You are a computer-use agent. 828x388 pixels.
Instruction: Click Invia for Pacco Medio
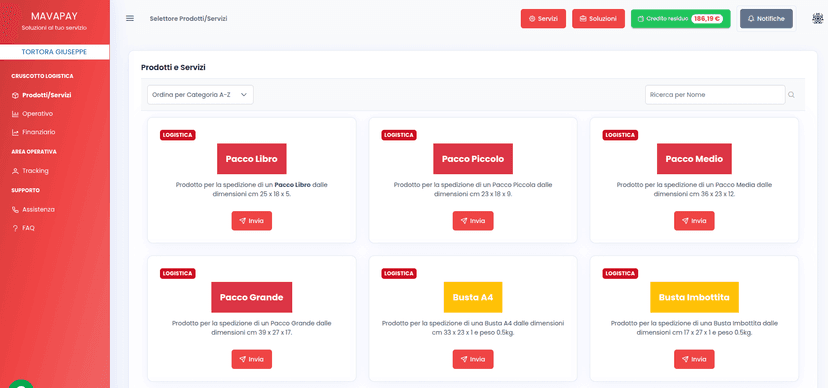694,221
